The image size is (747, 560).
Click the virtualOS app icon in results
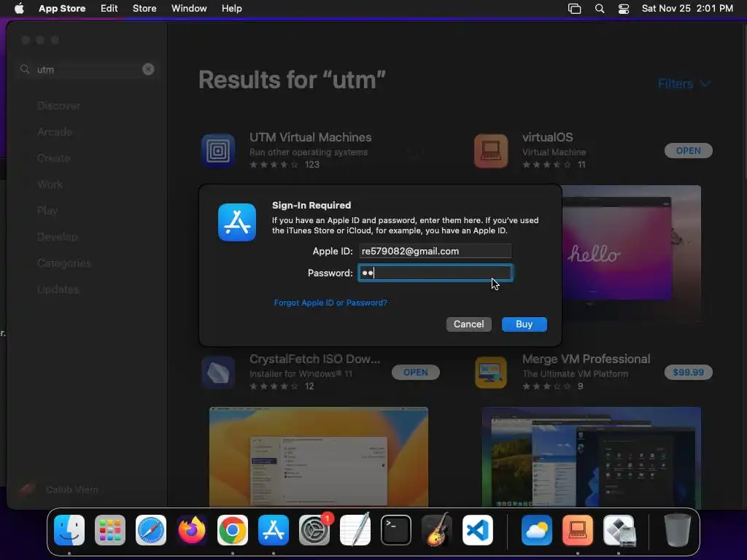[491, 151]
